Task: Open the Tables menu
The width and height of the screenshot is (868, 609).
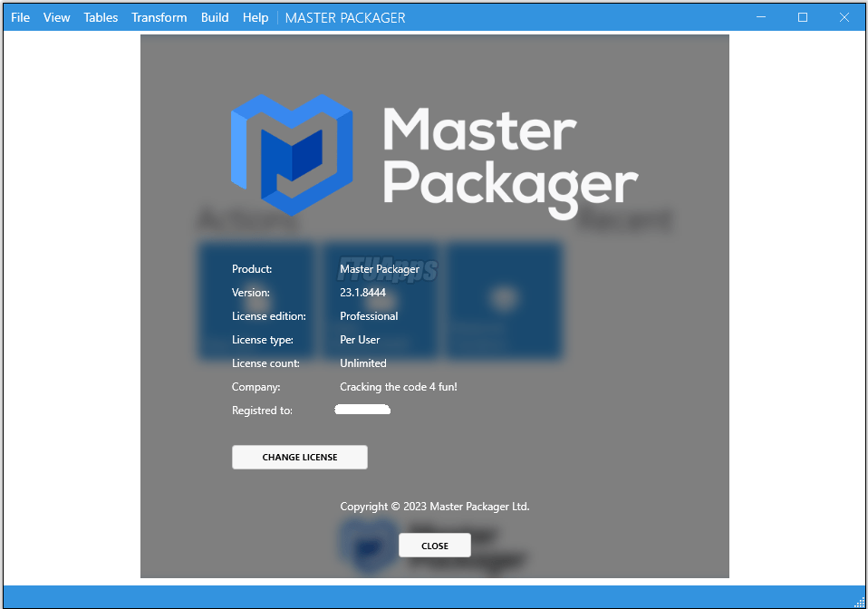Action: (101, 18)
